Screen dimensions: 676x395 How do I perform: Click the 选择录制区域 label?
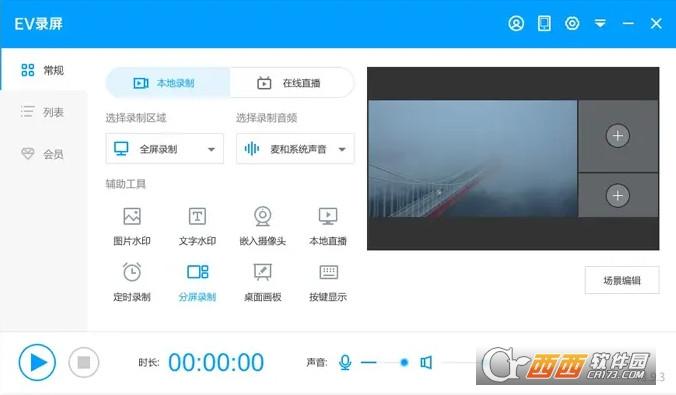tap(136, 118)
